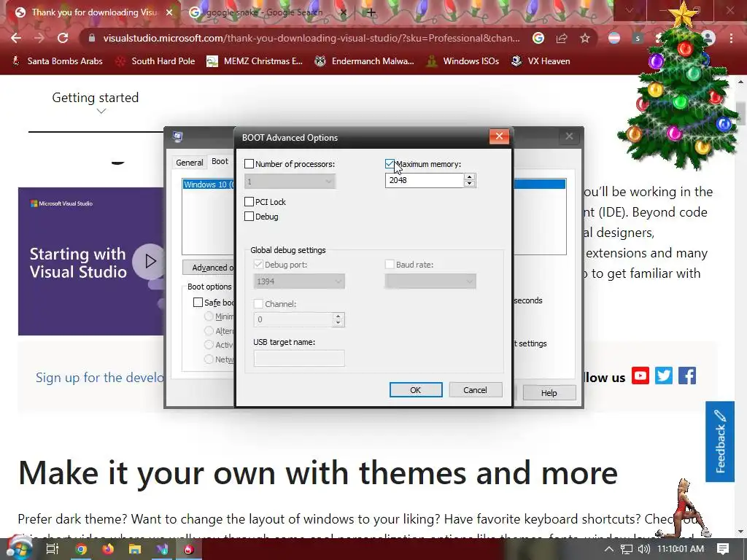Toggle the Number of processors checkbox
This screenshot has width=747, height=560.
tap(249, 164)
